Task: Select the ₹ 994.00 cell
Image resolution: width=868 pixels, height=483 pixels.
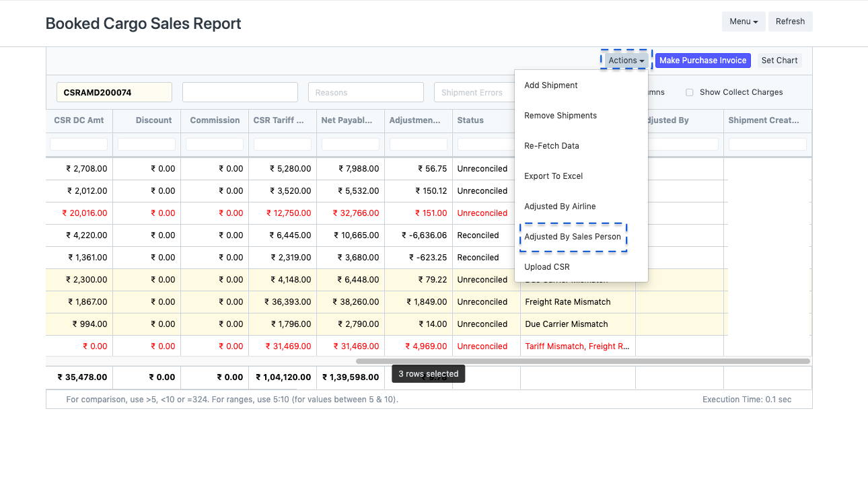Action: click(x=79, y=324)
